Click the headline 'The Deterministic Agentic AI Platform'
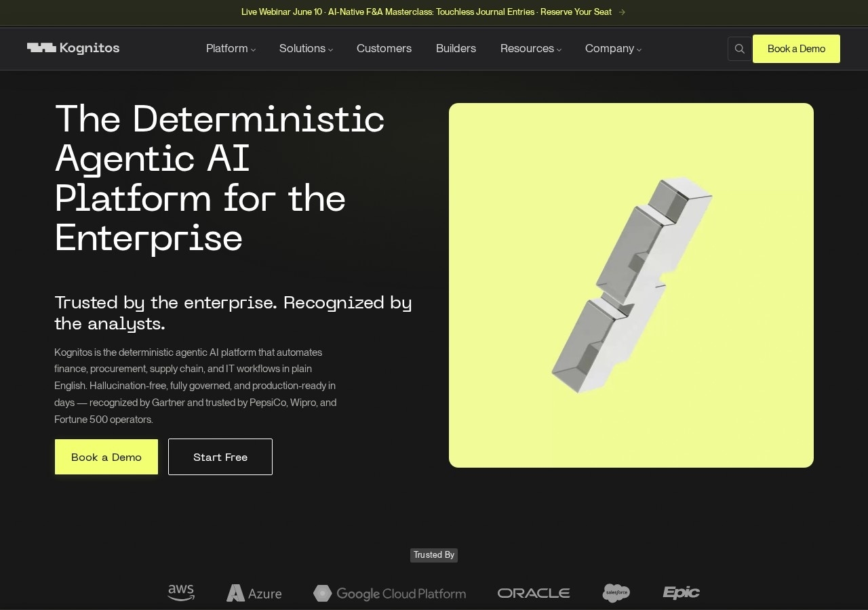The height and width of the screenshot is (610, 868). [220, 178]
